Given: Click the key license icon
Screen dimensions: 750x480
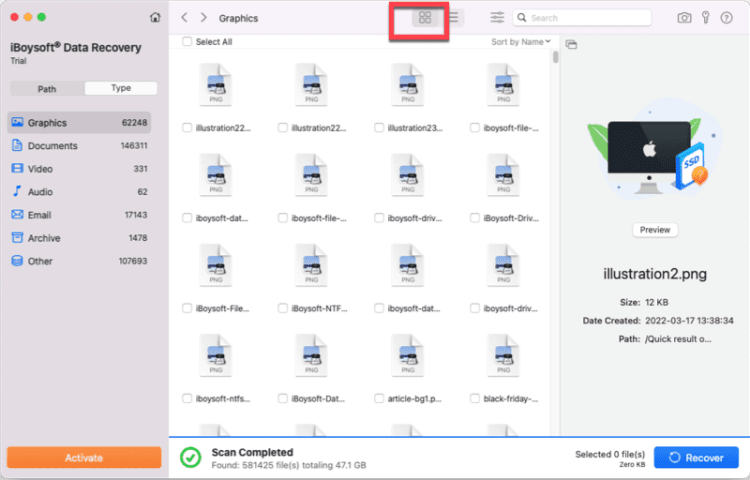Looking at the screenshot, I should coord(706,18).
